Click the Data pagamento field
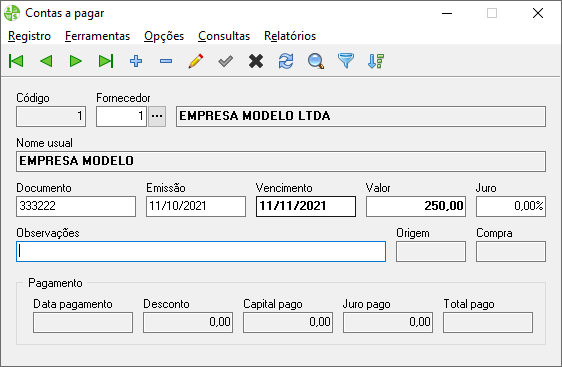The height and width of the screenshot is (367, 562). [83, 322]
